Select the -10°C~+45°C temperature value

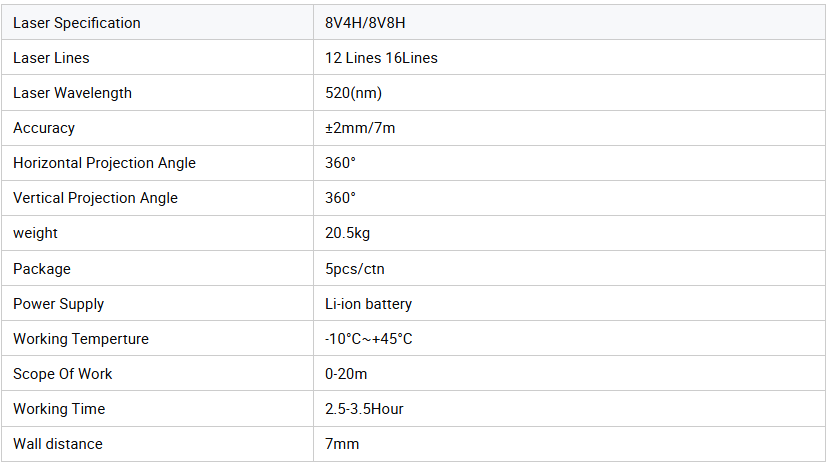tap(369, 339)
